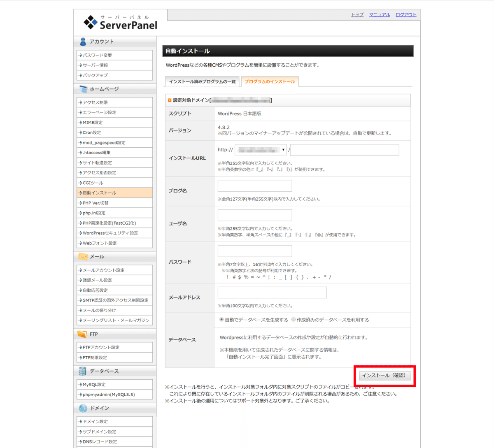Click the 'WordPress 日本語版' script text
The image size is (494, 448).
click(x=240, y=114)
